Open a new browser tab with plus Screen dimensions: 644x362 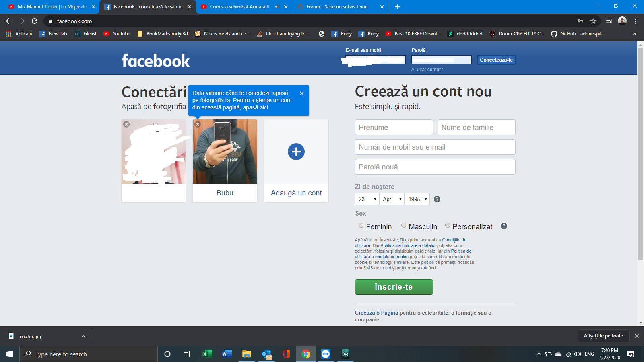397,7
